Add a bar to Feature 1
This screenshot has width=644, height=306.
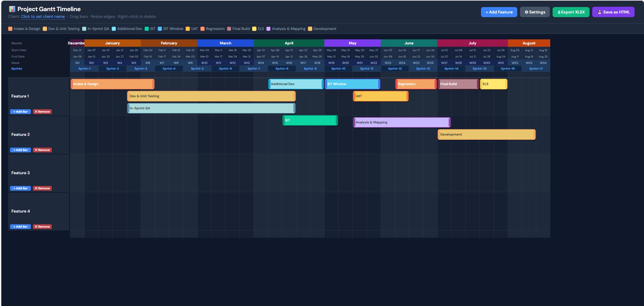pyautogui.click(x=21, y=112)
